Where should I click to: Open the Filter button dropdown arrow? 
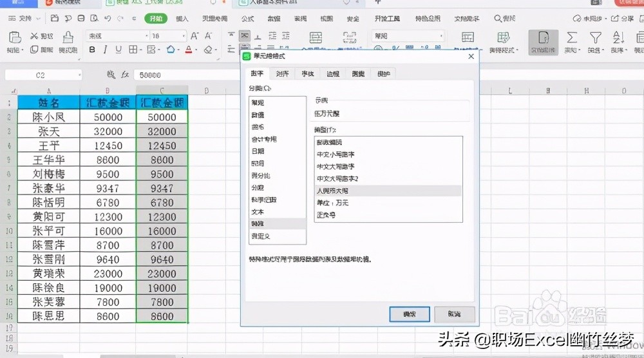click(x=603, y=50)
